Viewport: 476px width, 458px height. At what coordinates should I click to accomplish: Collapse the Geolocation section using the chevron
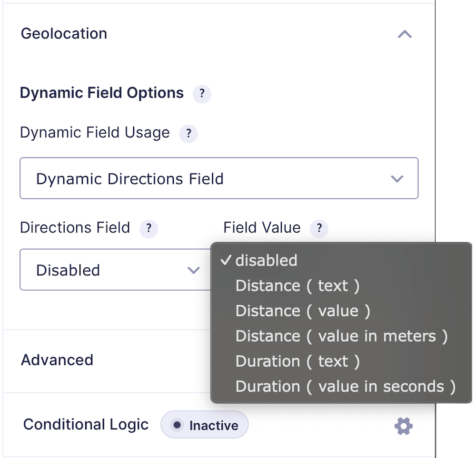tap(404, 34)
